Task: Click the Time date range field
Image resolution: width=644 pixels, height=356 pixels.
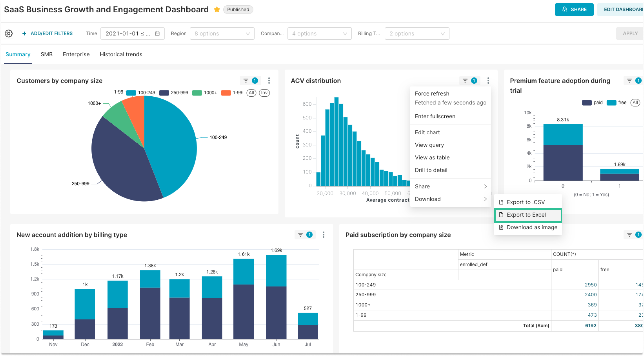Action: pos(129,33)
